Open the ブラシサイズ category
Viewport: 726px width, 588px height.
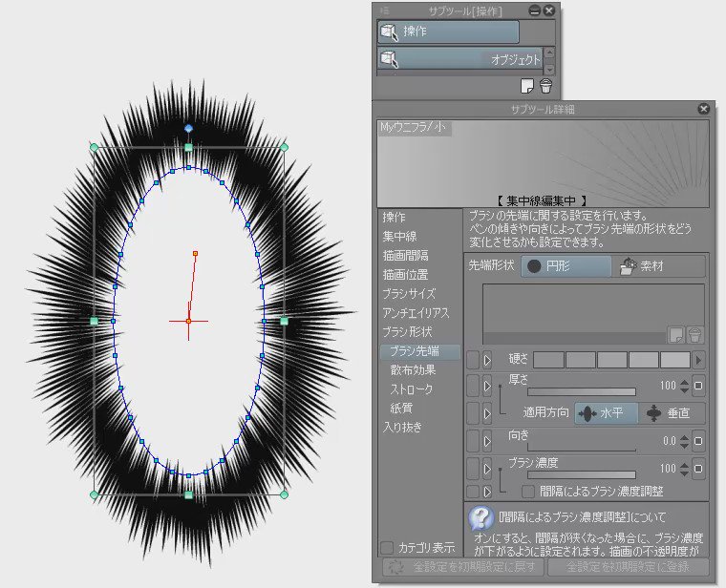tap(409, 294)
